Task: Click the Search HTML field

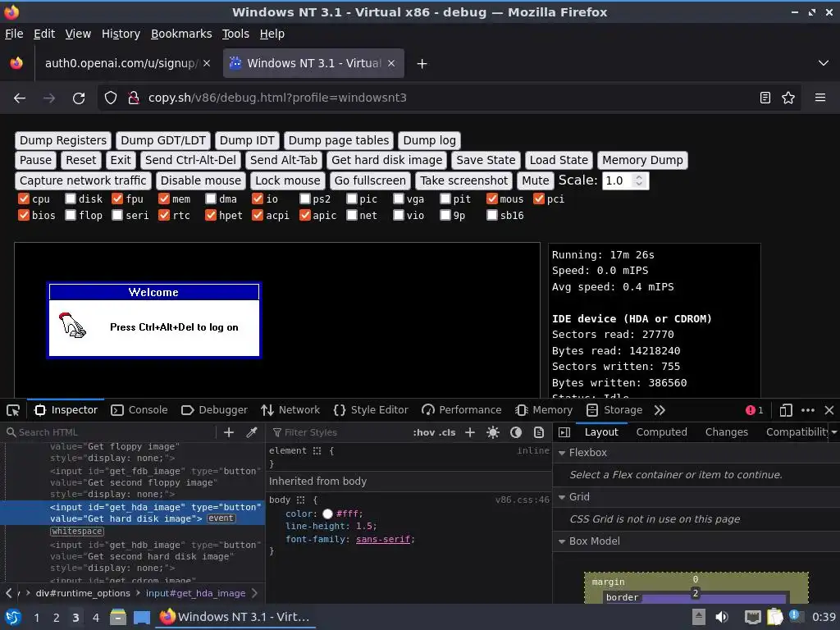Action: pyautogui.click(x=110, y=432)
